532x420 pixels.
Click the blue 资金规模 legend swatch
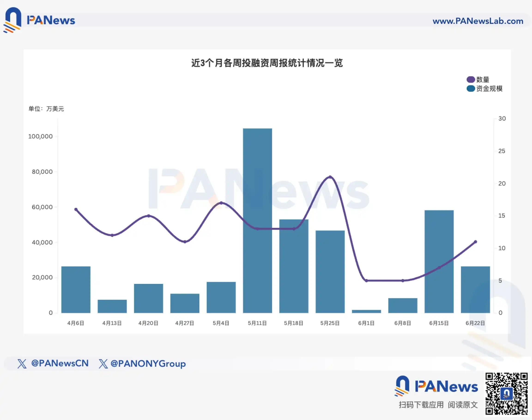(471, 88)
